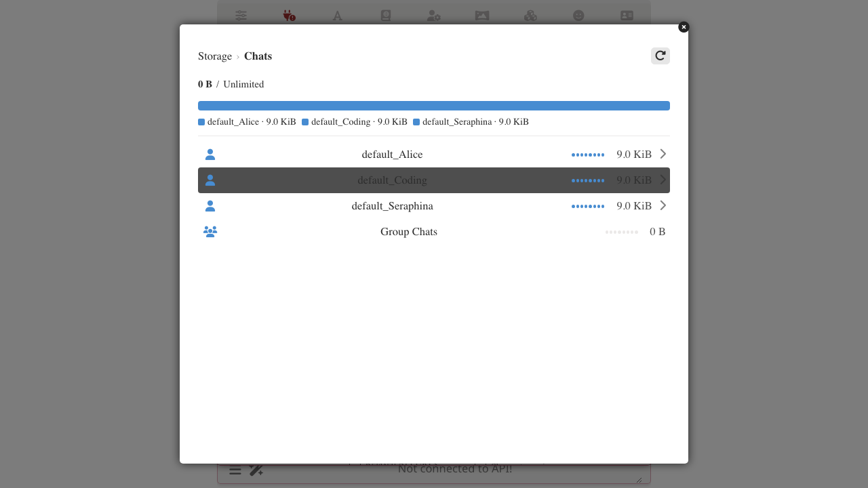Image resolution: width=868 pixels, height=488 pixels.
Task: Open AI Response Formatting letter A icon
Action: pos(338,16)
